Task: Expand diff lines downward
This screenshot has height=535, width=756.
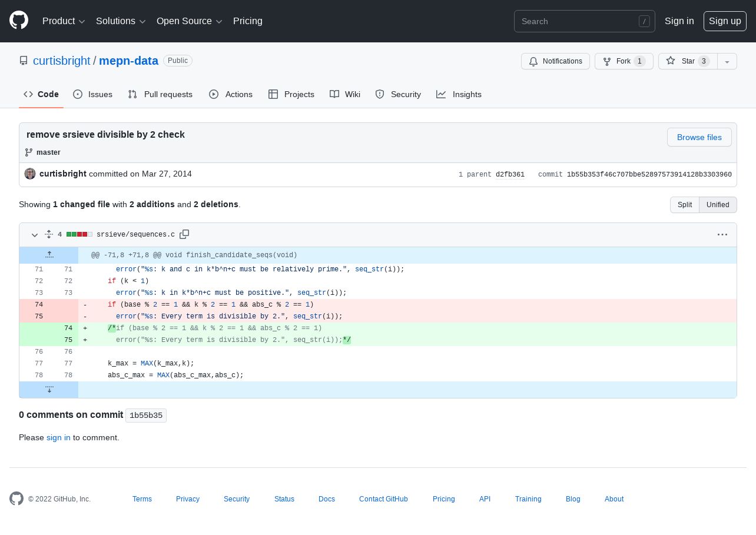Action: pyautogui.click(x=49, y=389)
